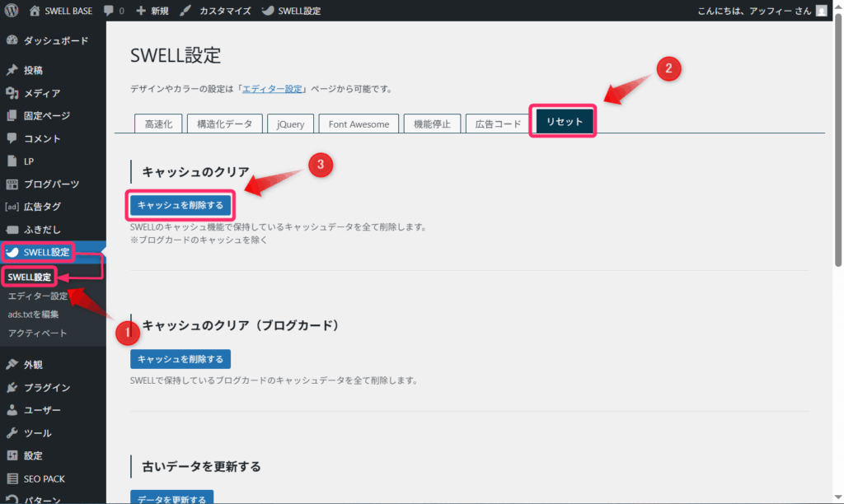Click the ブログパーツ grid icon
Screen dimensions: 844x504
click(12, 184)
